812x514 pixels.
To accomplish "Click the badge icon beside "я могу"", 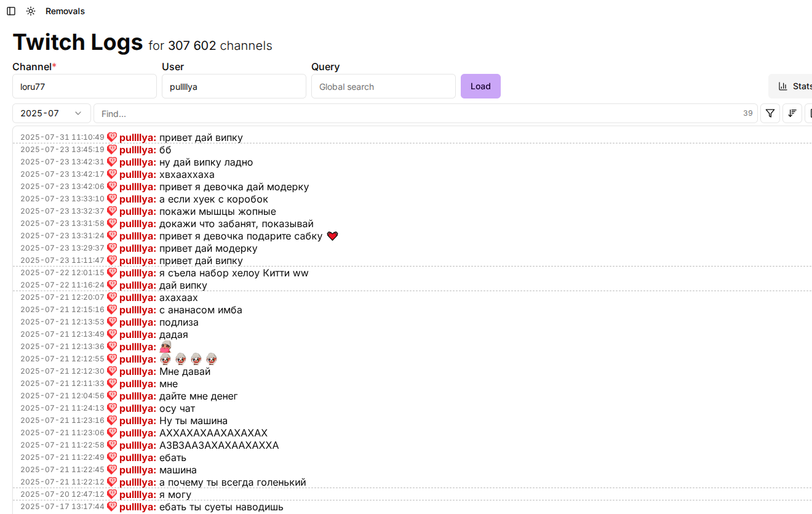I will click(x=112, y=494).
